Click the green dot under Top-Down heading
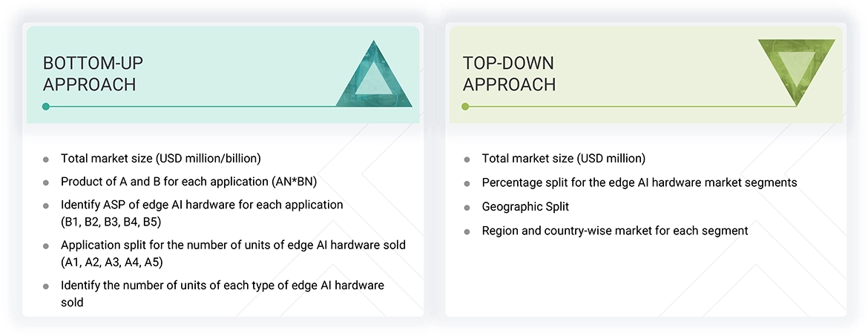 (466, 107)
